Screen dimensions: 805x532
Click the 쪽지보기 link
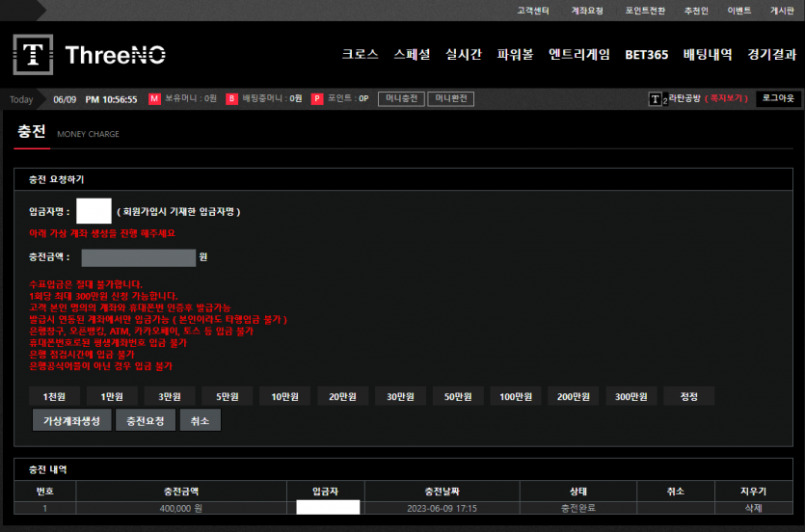[x=727, y=99]
